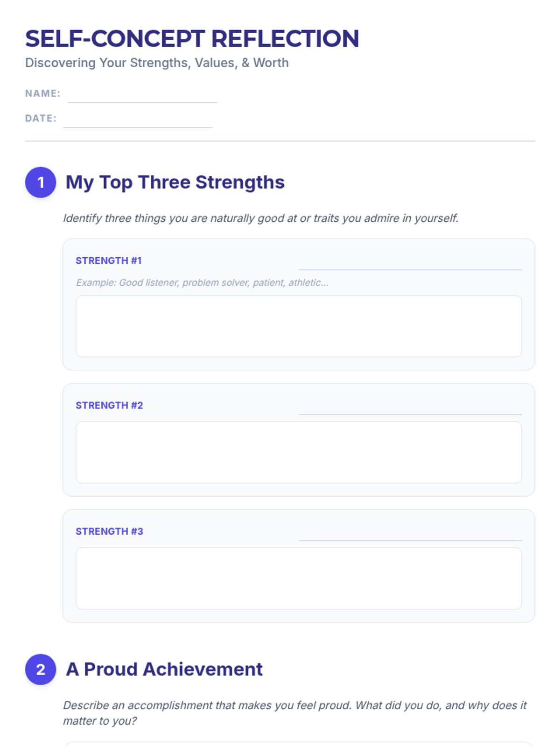Click the Good listener example hint text
Screen dimensions: 560x747
click(x=202, y=282)
